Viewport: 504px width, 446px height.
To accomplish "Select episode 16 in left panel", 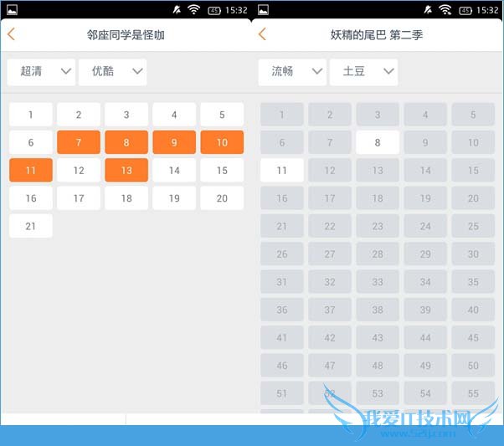I will click(31, 198).
